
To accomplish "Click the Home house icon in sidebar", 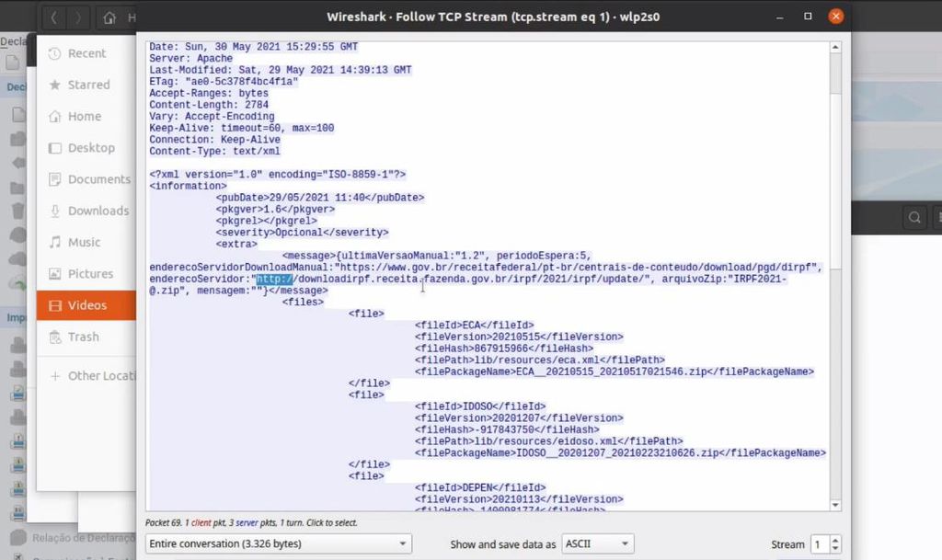I will pos(54,117).
